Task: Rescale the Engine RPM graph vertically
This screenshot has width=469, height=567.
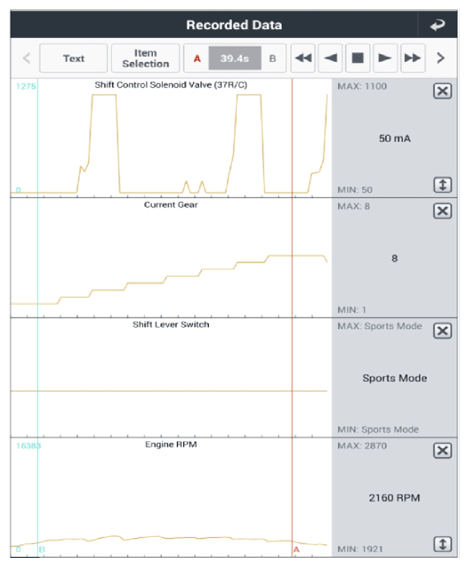Action: point(442,544)
